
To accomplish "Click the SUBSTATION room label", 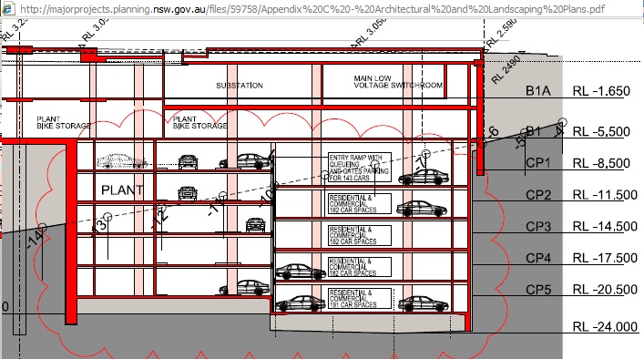I will click(240, 86).
